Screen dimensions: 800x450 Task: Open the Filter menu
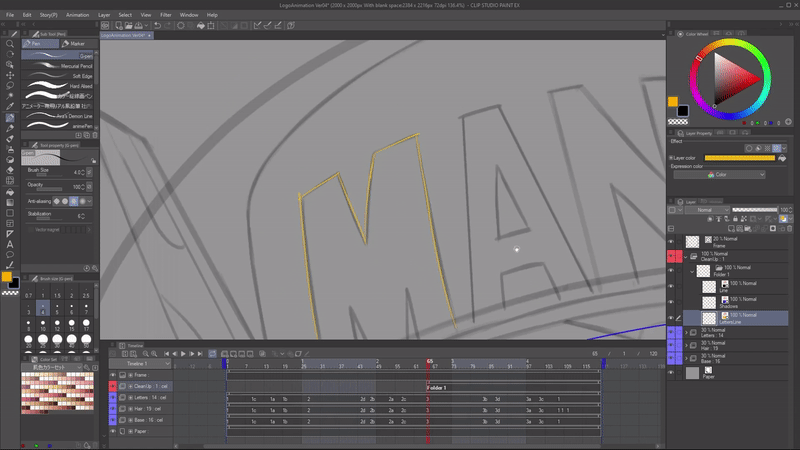coord(166,15)
